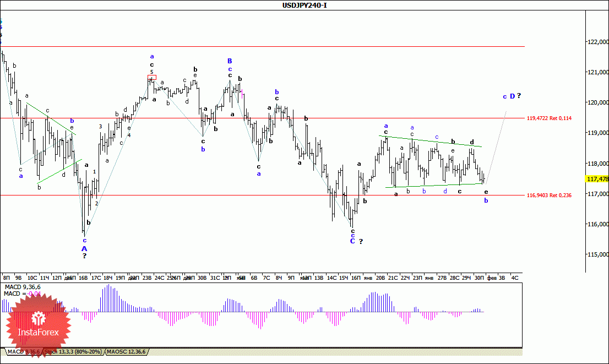Click the 16B date marker on time axis
This screenshot has height=364, width=609.
pos(83,278)
